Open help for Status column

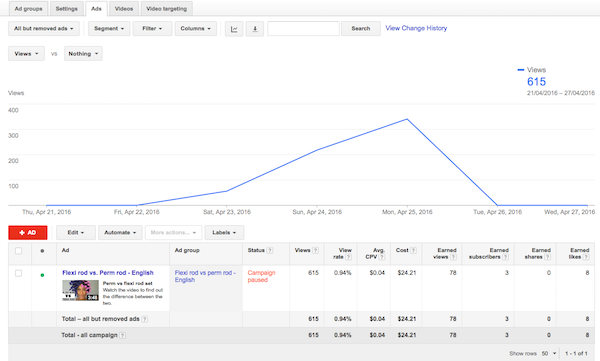point(270,250)
